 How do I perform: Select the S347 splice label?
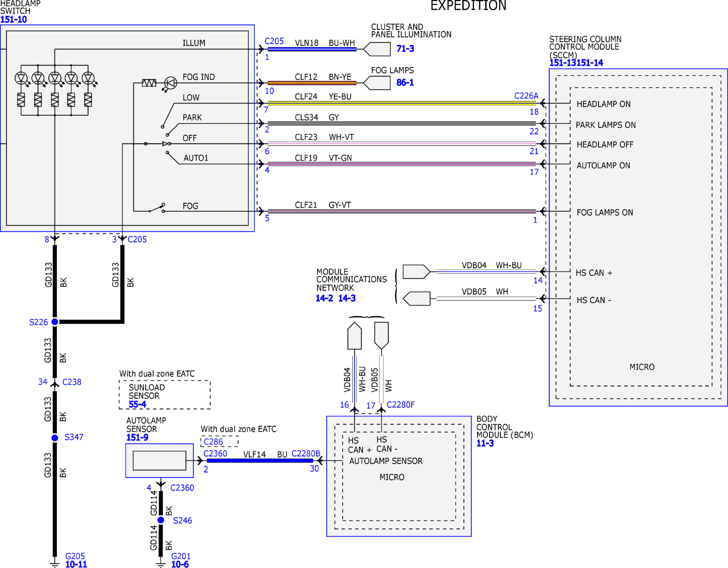point(74,437)
